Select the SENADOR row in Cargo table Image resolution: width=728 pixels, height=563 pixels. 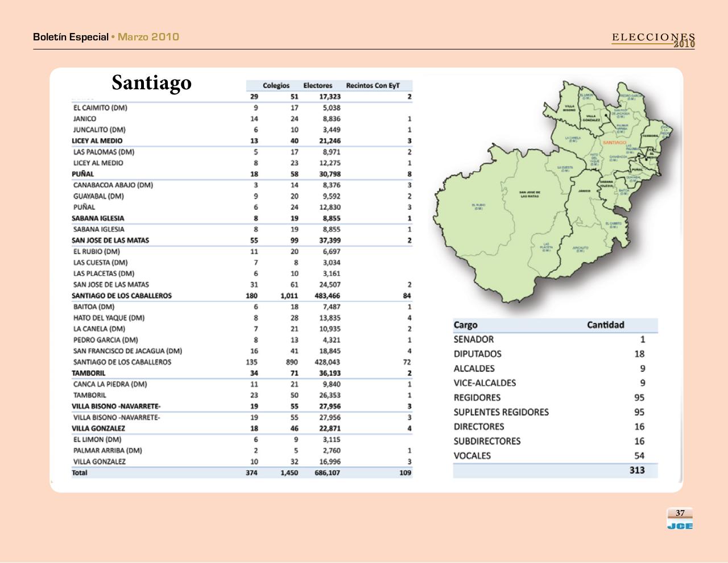point(474,340)
